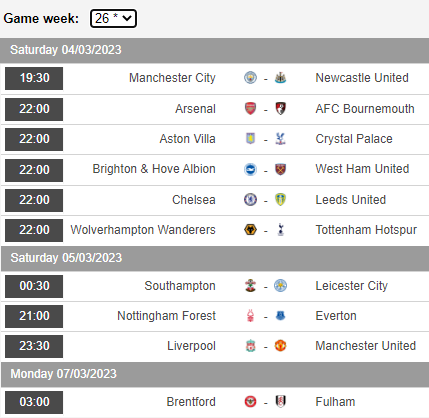The image size is (429, 418).
Task: Select the Monday 07/03/2023 date header
Action: click(x=214, y=374)
